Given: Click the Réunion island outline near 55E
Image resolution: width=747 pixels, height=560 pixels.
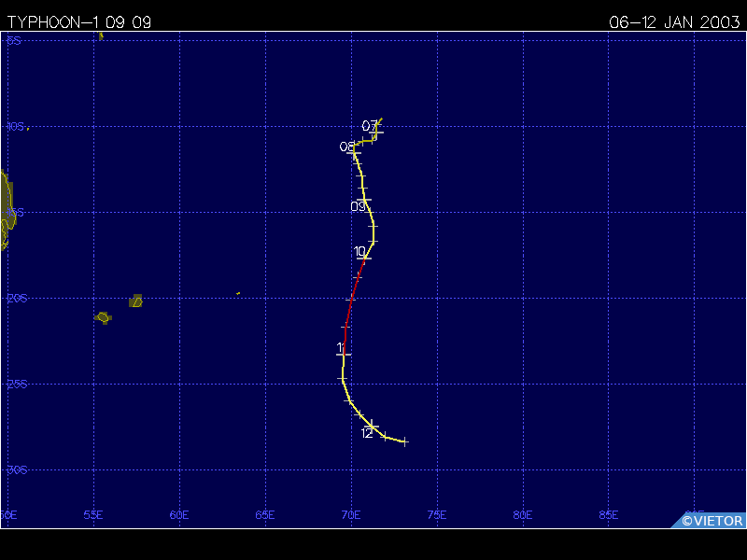Looking at the screenshot, I should point(103,317).
